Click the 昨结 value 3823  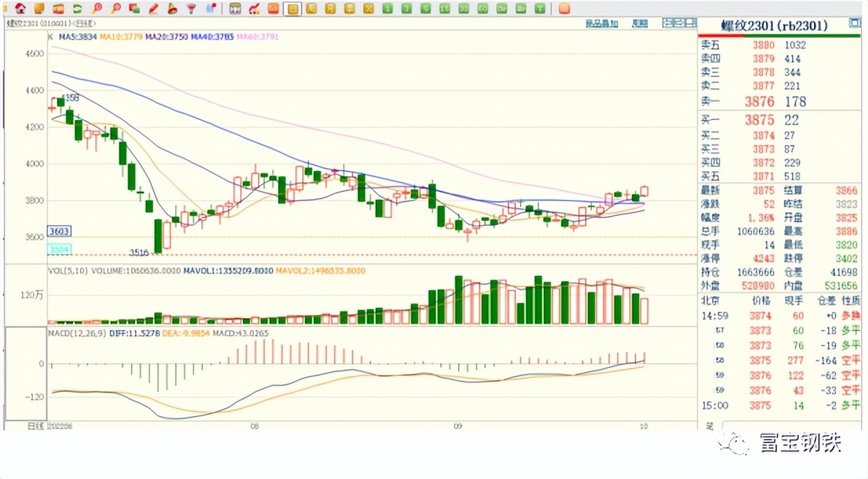[x=847, y=204]
